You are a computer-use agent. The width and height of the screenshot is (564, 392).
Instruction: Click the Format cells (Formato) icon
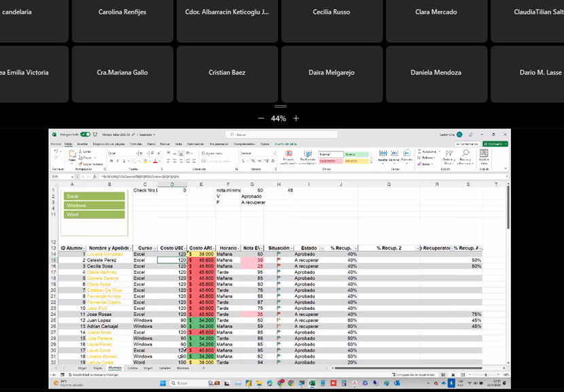click(406, 154)
